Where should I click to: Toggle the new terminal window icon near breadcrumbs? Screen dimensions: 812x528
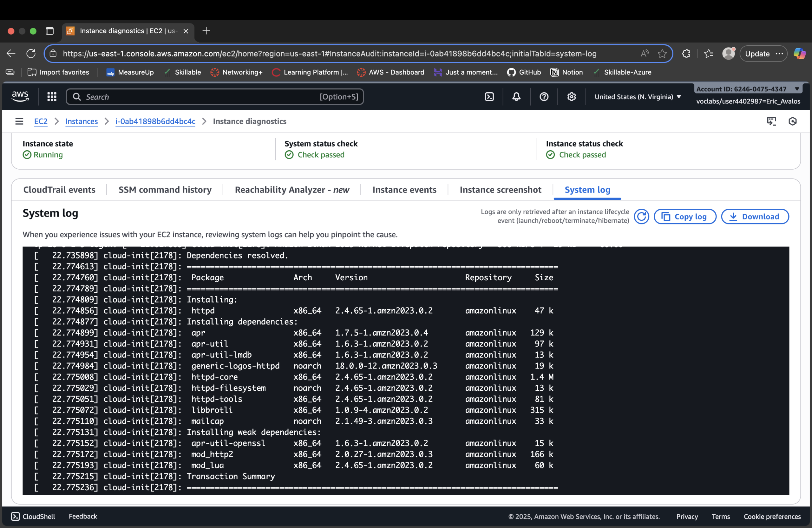pos(772,121)
